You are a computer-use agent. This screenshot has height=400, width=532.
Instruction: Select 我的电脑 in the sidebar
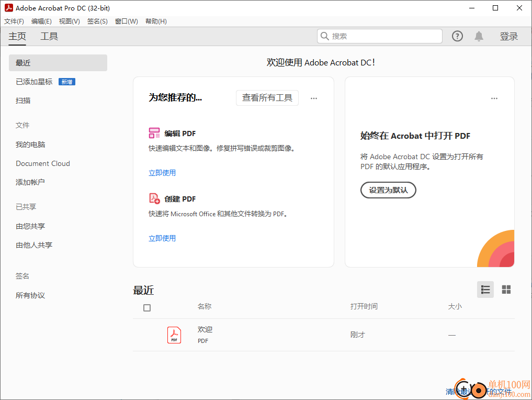point(30,145)
